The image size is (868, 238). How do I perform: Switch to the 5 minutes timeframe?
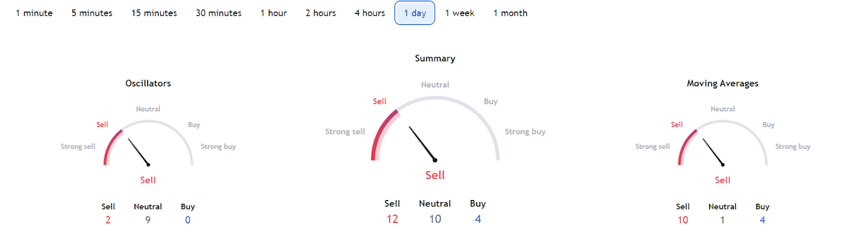[x=92, y=13]
